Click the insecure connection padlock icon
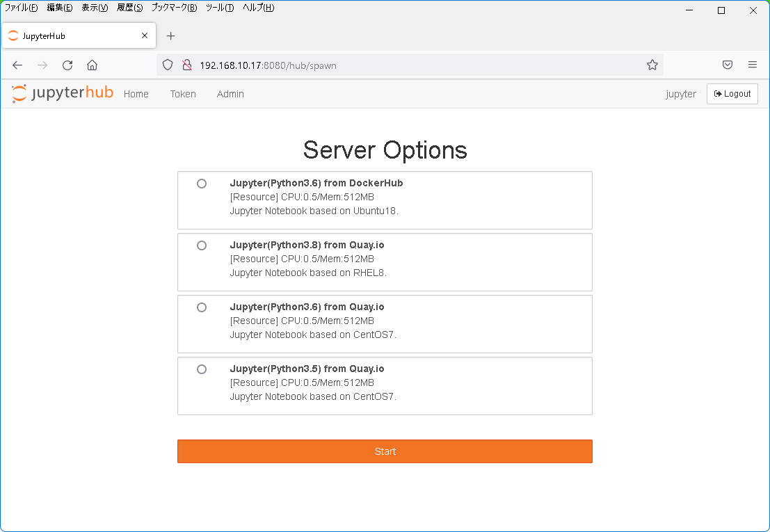The width and height of the screenshot is (770, 532). coord(186,65)
